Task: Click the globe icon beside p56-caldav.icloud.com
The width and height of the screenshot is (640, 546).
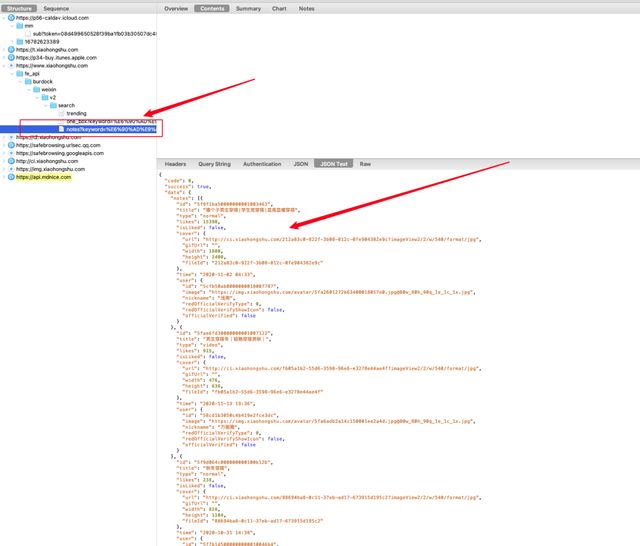Action: point(11,18)
